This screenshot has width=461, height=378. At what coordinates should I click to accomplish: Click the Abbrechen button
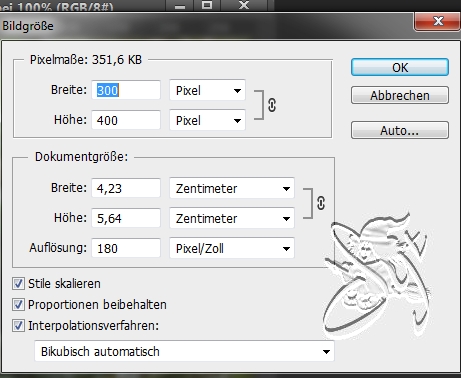[400, 95]
